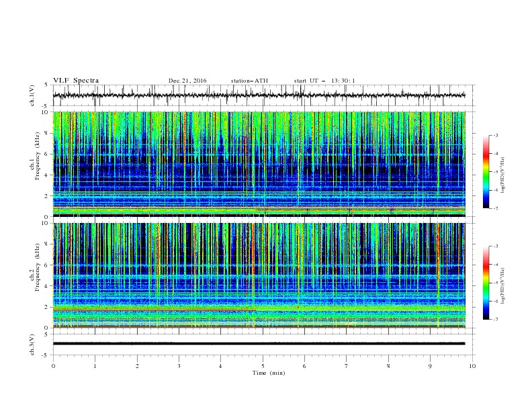Click the 'Time (min)' x-axis label
This screenshot has width=532, height=411.
pos(269,373)
